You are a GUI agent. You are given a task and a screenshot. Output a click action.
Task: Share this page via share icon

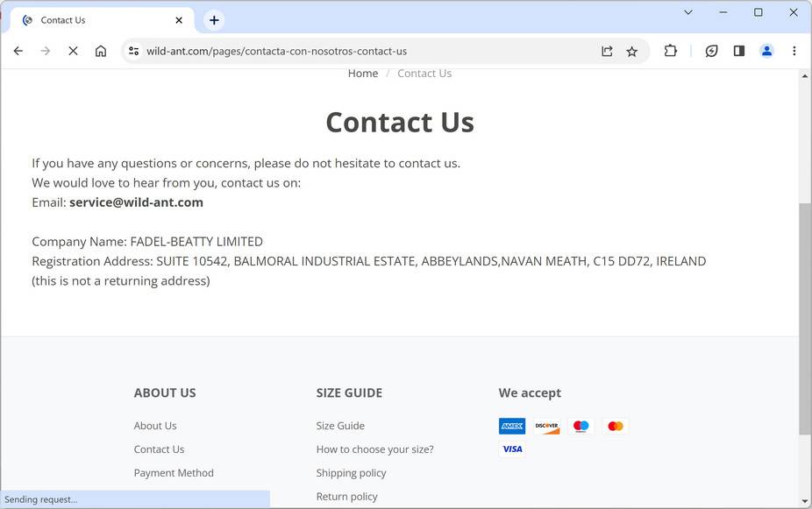607,51
